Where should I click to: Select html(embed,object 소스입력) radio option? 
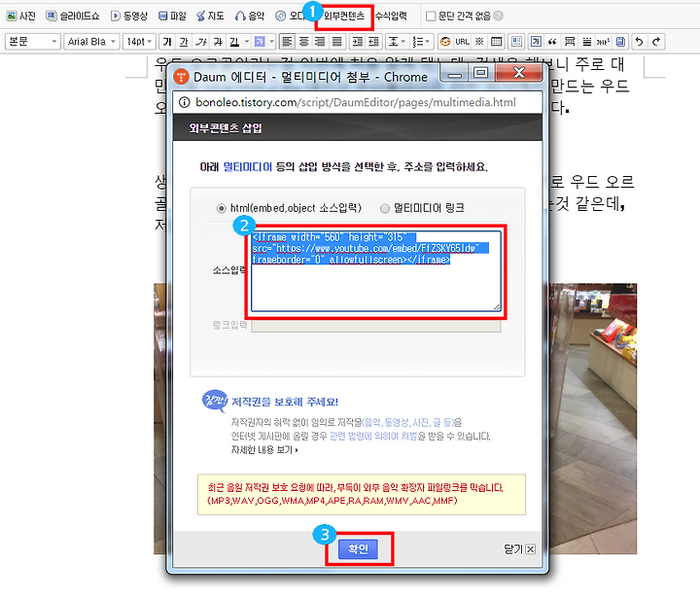pos(221,208)
